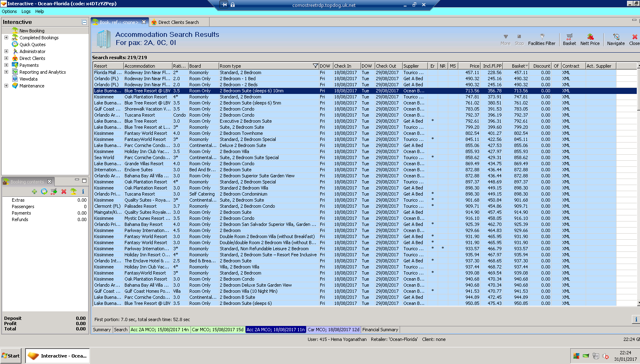The height and width of the screenshot is (364, 640).
Task: Sort by the Accommodation column header
Action: click(148, 66)
